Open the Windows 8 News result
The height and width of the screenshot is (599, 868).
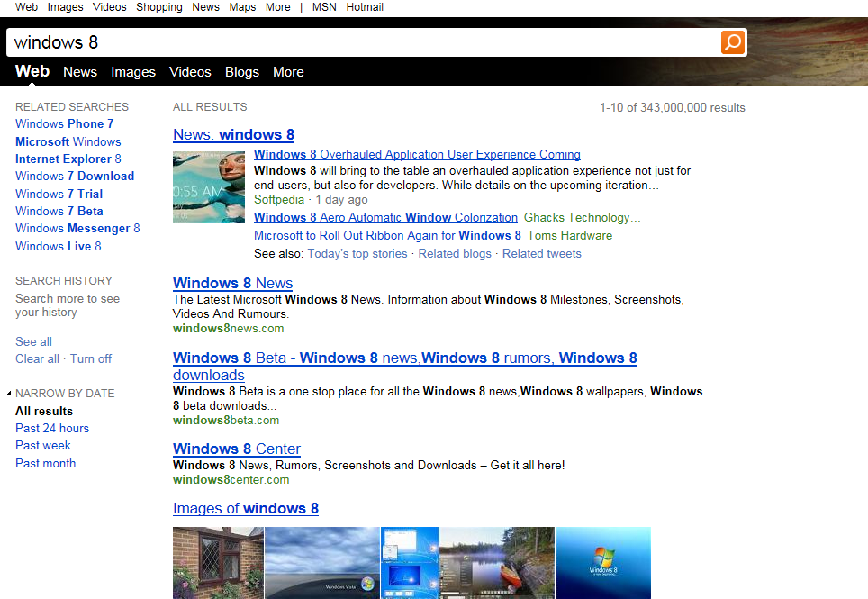click(x=232, y=283)
